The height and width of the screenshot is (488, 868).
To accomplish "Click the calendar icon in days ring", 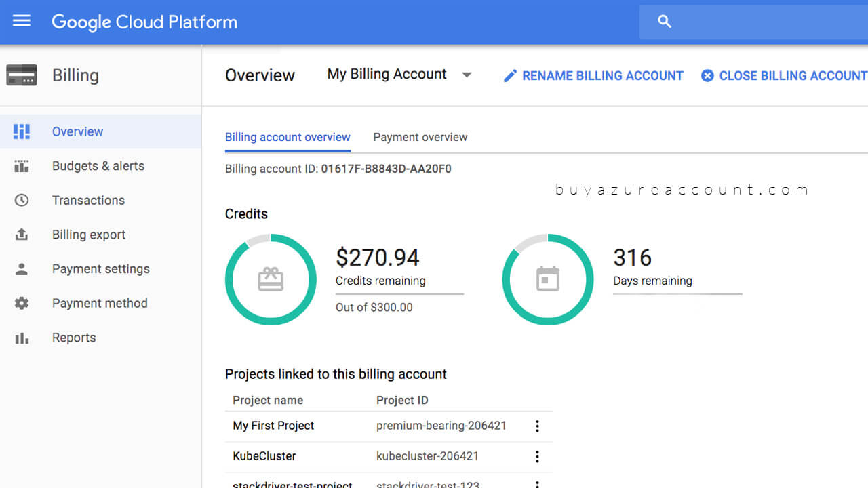I will (548, 279).
